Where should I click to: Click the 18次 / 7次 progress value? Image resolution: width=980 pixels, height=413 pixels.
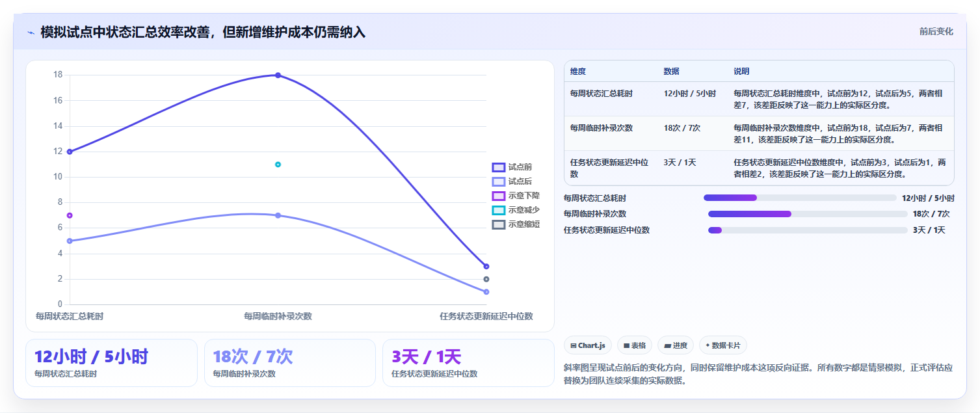pyautogui.click(x=931, y=214)
